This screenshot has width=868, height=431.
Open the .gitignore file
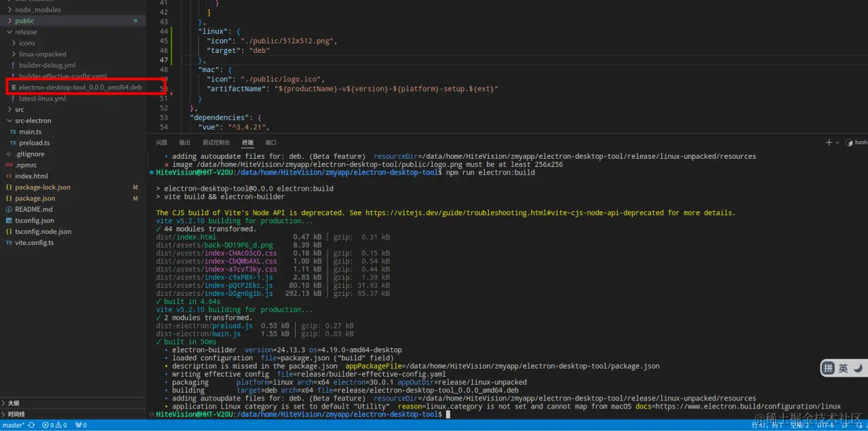tap(30, 154)
